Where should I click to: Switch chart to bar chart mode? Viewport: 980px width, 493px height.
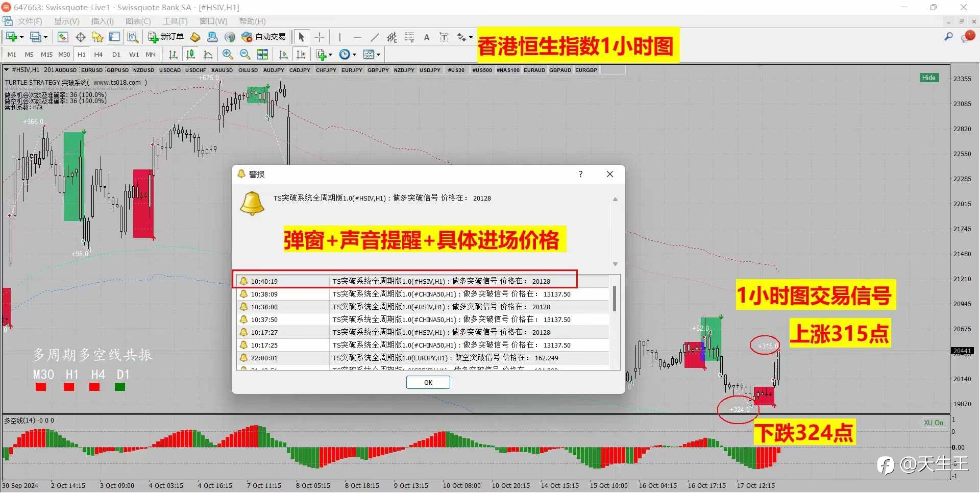click(x=173, y=54)
